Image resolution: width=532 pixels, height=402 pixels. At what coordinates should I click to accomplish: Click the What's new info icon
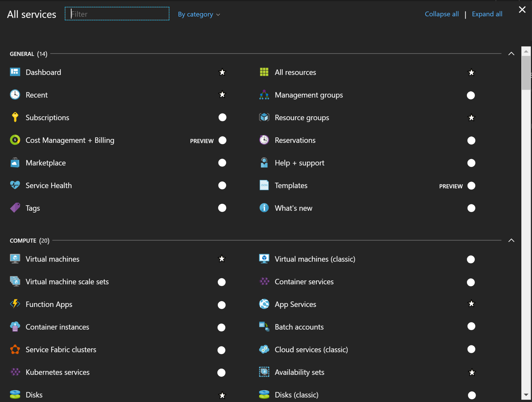[264, 208]
